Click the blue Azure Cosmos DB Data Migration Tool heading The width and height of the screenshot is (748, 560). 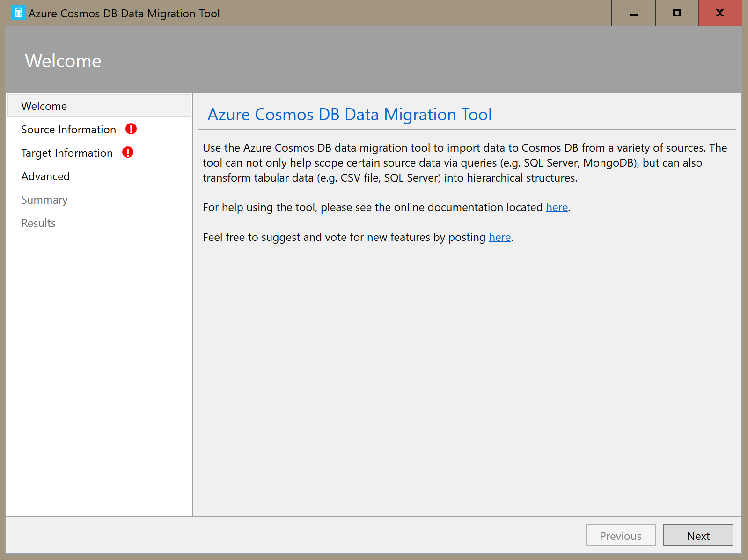pyautogui.click(x=349, y=115)
